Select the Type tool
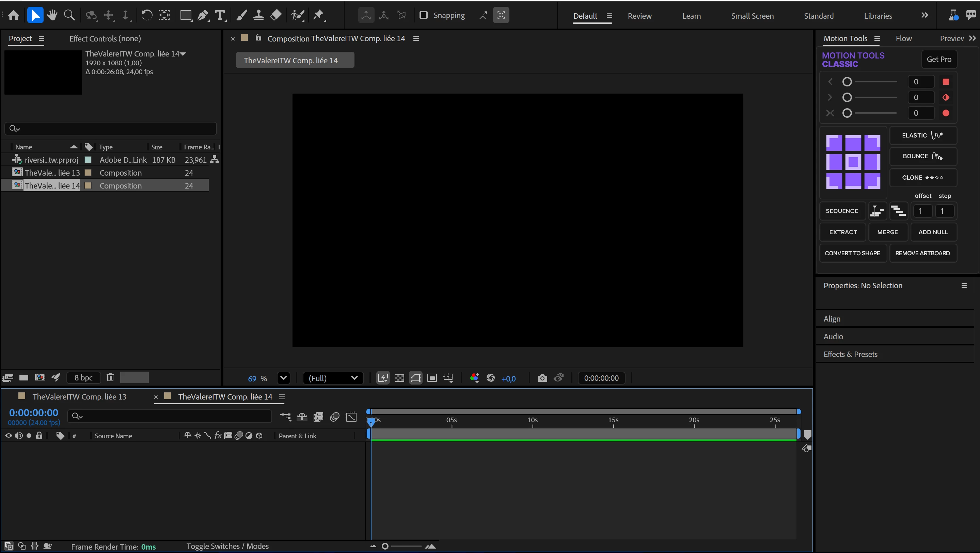This screenshot has width=980, height=553. (x=220, y=15)
